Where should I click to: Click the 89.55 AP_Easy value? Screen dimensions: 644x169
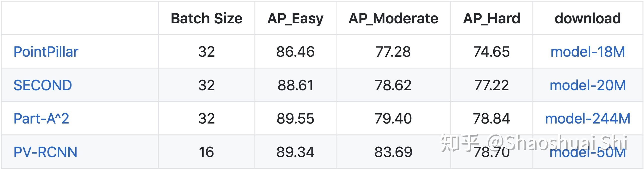coord(295,119)
